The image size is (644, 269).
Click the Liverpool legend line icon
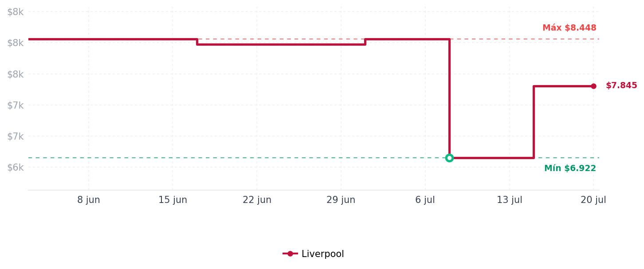[x=290, y=254]
